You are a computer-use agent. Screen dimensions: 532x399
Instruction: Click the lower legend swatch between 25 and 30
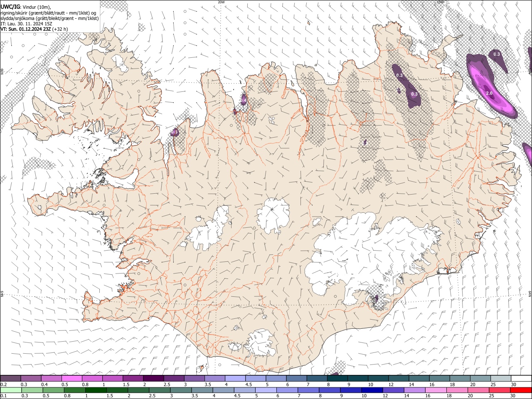(x=499, y=390)
